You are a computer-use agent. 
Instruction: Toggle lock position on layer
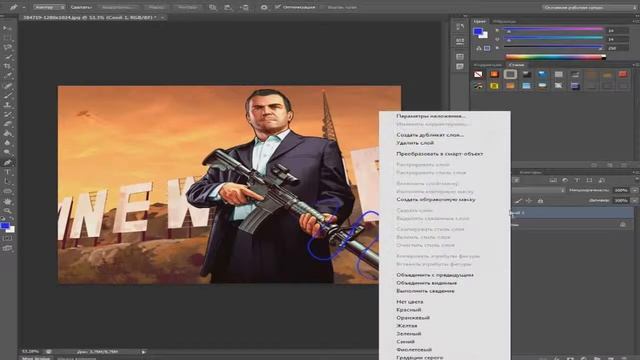coord(529,201)
